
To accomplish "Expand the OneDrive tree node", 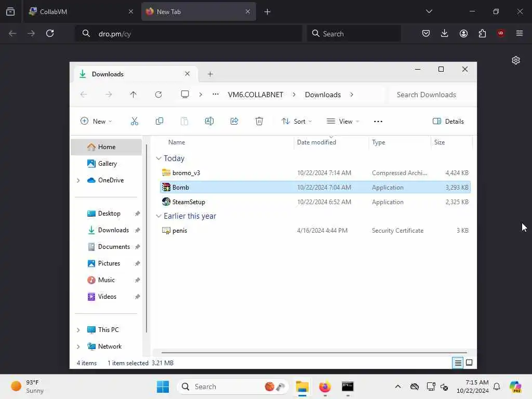I will [78, 180].
